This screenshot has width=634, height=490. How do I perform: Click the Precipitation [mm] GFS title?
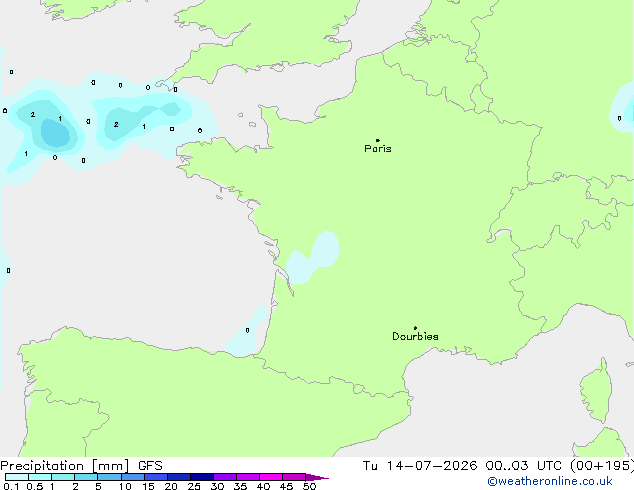point(81,466)
